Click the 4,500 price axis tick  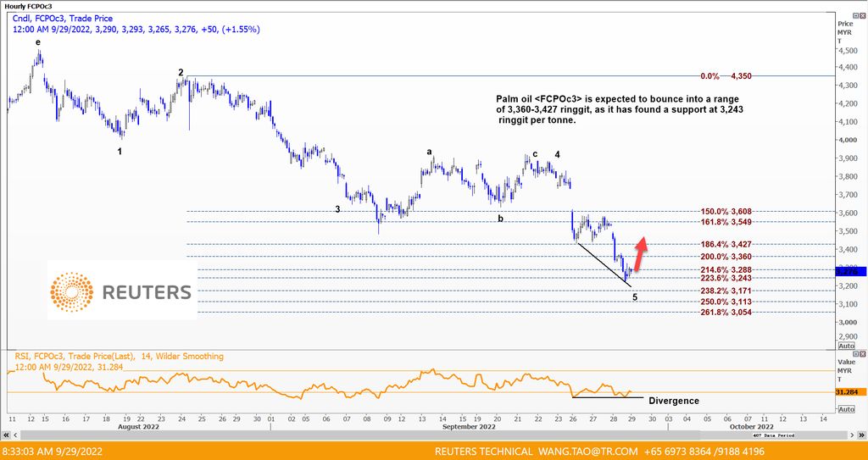849,51
